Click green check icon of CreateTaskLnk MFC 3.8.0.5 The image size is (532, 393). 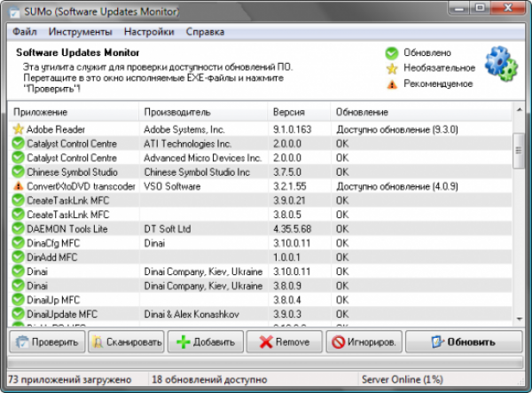18,215
